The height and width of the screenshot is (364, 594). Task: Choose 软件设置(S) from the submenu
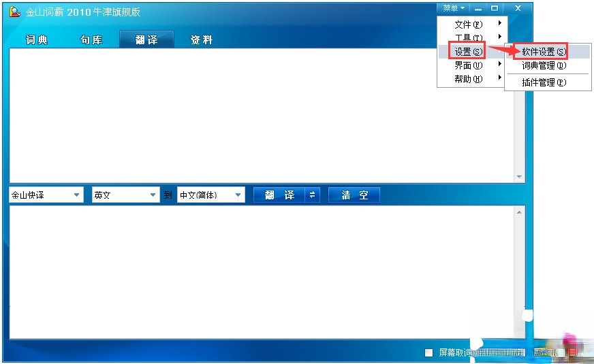(x=548, y=52)
